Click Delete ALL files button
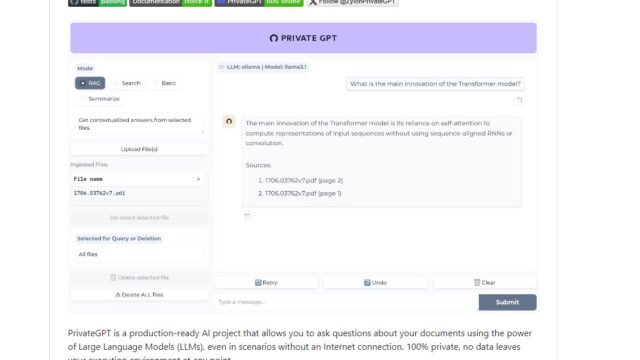This screenshot has height=360, width=640. 139,295
